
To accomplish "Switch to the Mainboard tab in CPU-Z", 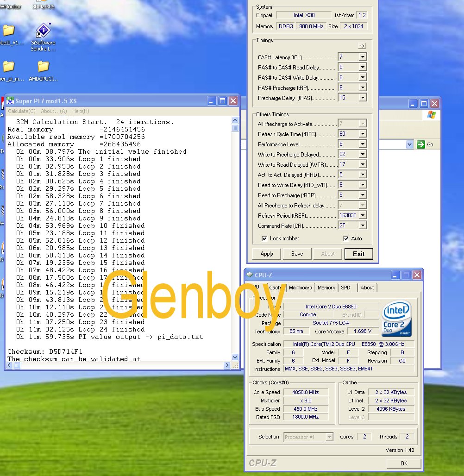I will click(x=301, y=288).
